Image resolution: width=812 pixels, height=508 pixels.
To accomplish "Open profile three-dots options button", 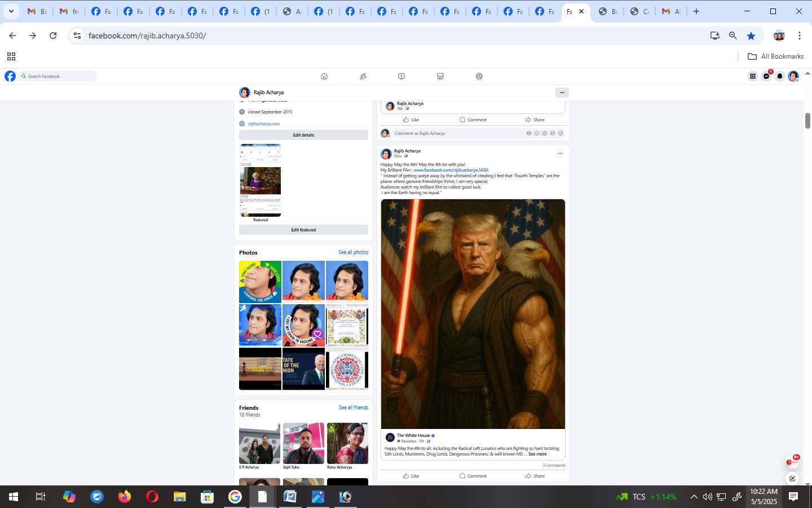I will click(562, 93).
